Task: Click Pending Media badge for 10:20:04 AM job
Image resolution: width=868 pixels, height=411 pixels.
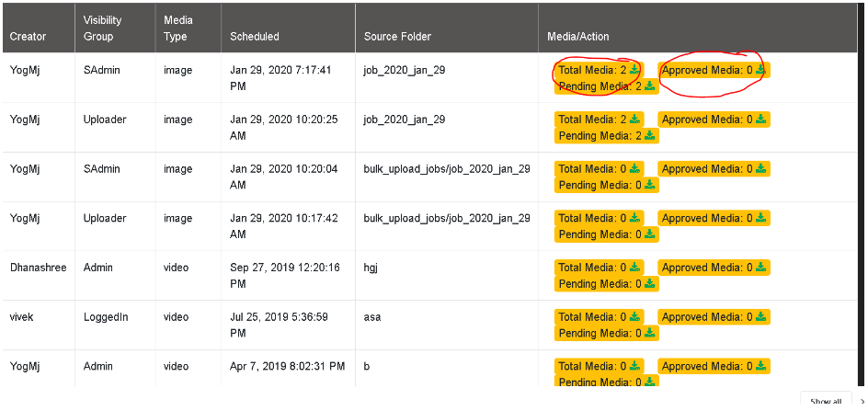Action: coord(607,185)
